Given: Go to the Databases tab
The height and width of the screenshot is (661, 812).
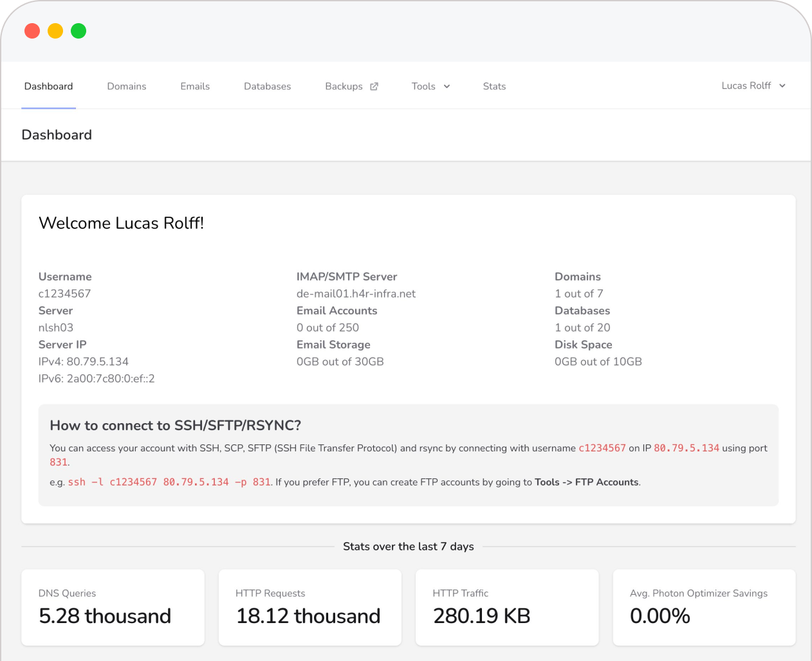Looking at the screenshot, I should click(x=267, y=86).
